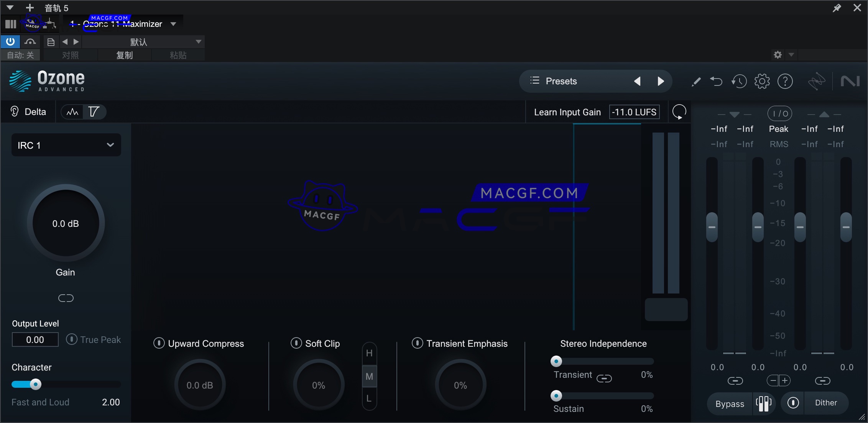Select the waveform view icon next to Delta
Image resolution: width=868 pixels, height=423 pixels.
pos(72,111)
